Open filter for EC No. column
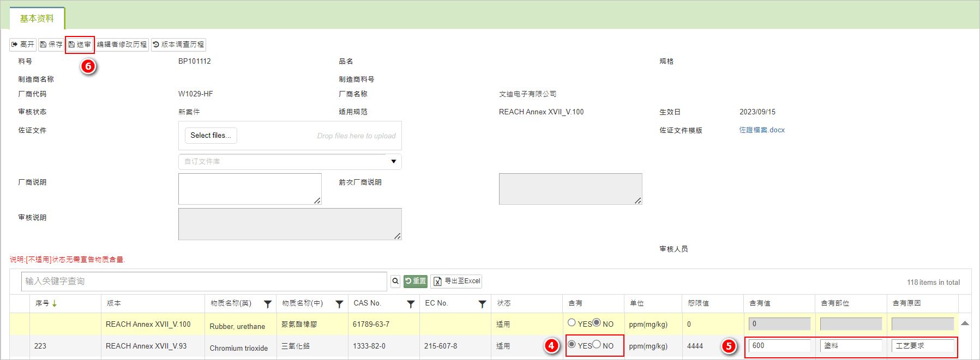The height and width of the screenshot is (360, 980). click(482, 304)
